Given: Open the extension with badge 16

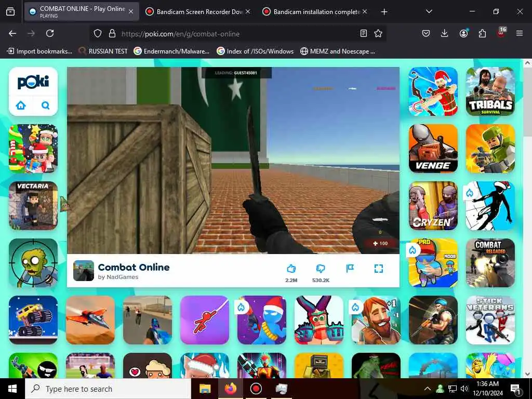Looking at the screenshot, I should pos(501,33).
